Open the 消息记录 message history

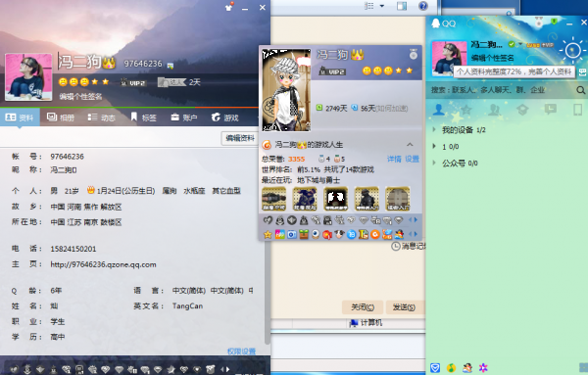pyautogui.click(x=409, y=246)
